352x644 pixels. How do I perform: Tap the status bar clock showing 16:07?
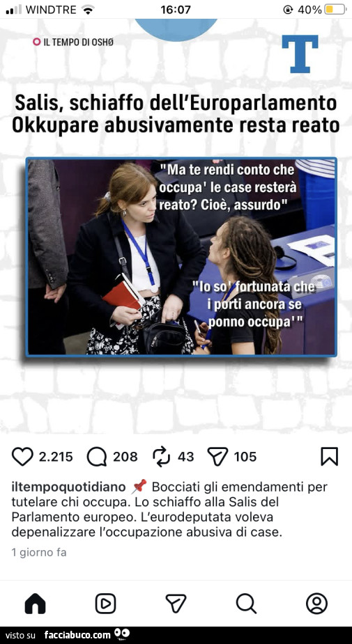pyautogui.click(x=176, y=10)
